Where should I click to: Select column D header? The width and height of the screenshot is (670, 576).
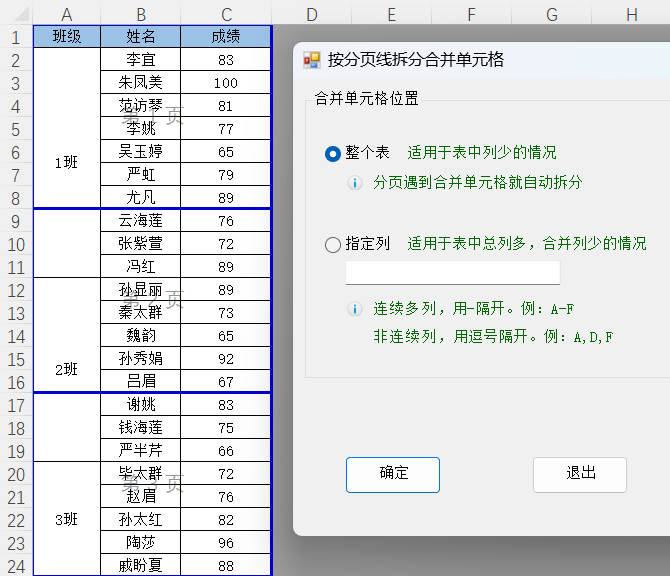pos(311,14)
